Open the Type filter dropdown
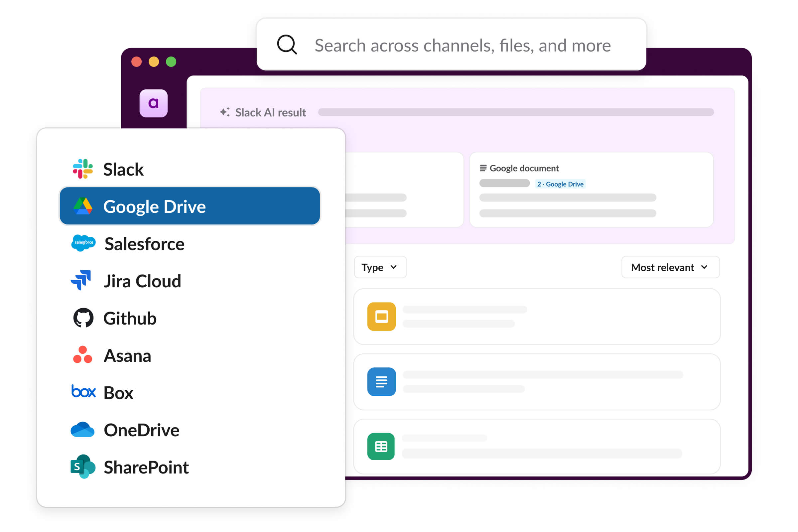This screenshot has height=532, width=798. (380, 267)
